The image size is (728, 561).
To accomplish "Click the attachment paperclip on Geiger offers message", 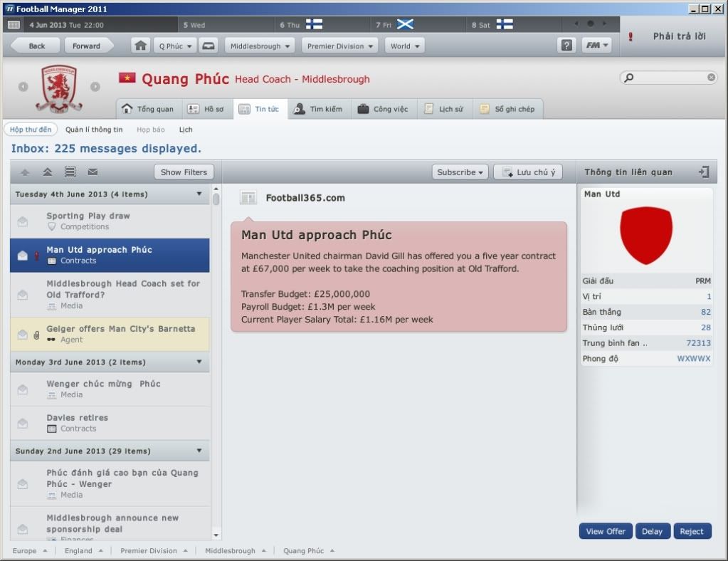I will (x=36, y=335).
